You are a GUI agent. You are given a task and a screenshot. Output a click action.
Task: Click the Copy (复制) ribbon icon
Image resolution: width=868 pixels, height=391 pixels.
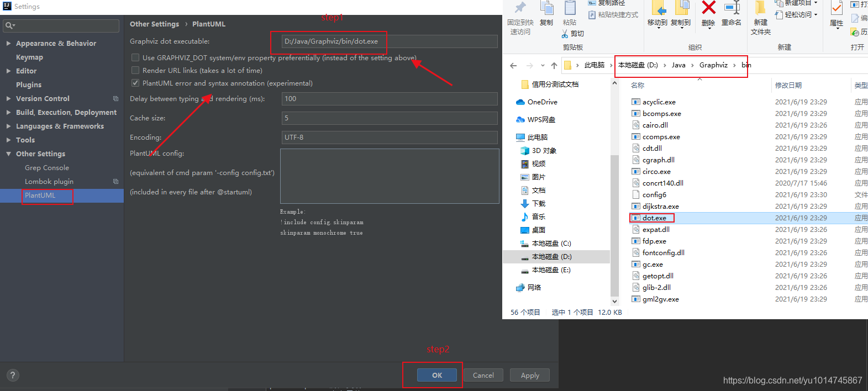click(x=546, y=8)
